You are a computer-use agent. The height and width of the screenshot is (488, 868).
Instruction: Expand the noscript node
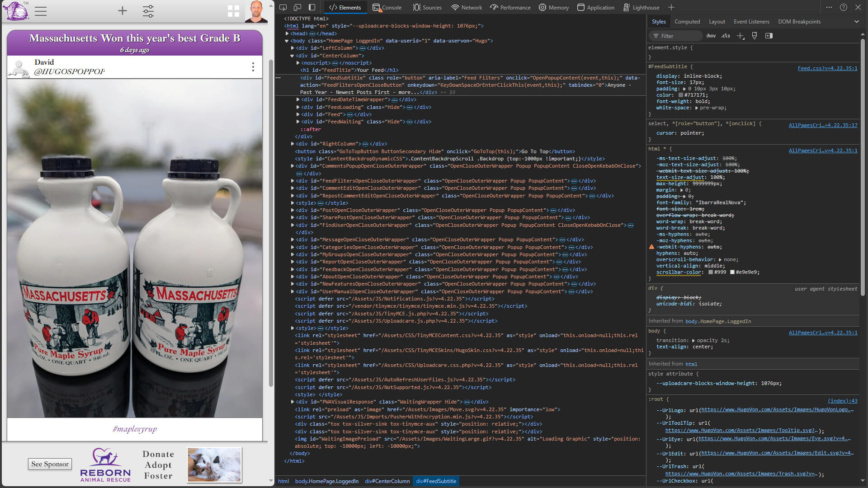tap(298, 63)
